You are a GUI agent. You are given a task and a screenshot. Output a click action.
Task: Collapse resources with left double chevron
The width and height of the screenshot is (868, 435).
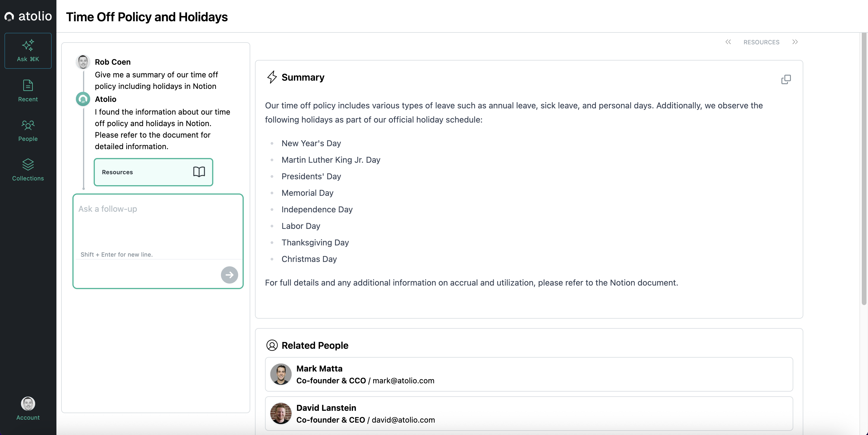pos(728,42)
